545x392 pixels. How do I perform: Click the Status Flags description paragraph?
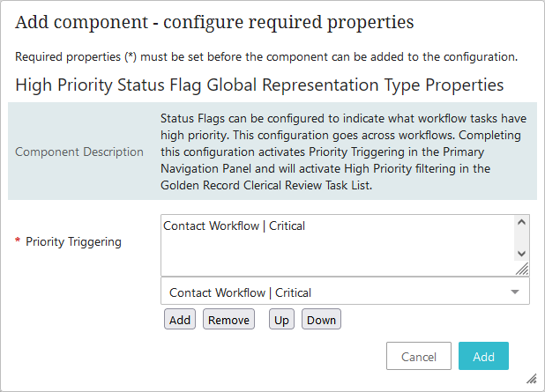point(342,151)
